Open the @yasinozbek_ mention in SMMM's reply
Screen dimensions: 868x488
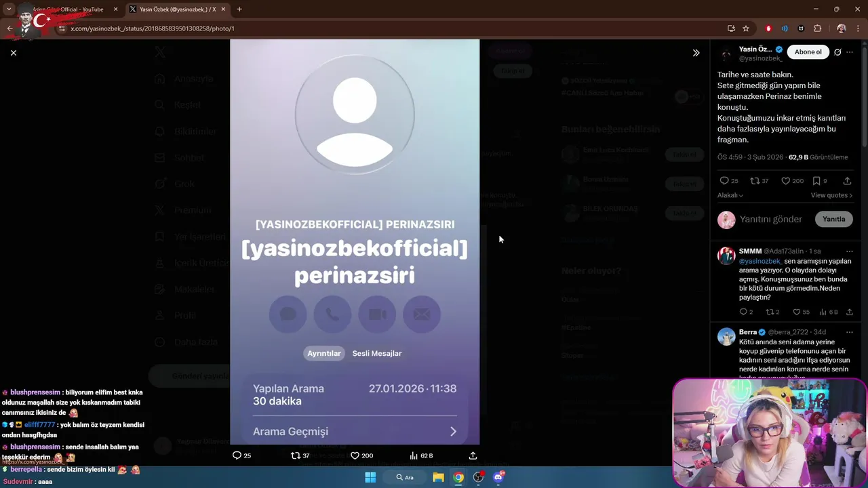[x=761, y=261]
